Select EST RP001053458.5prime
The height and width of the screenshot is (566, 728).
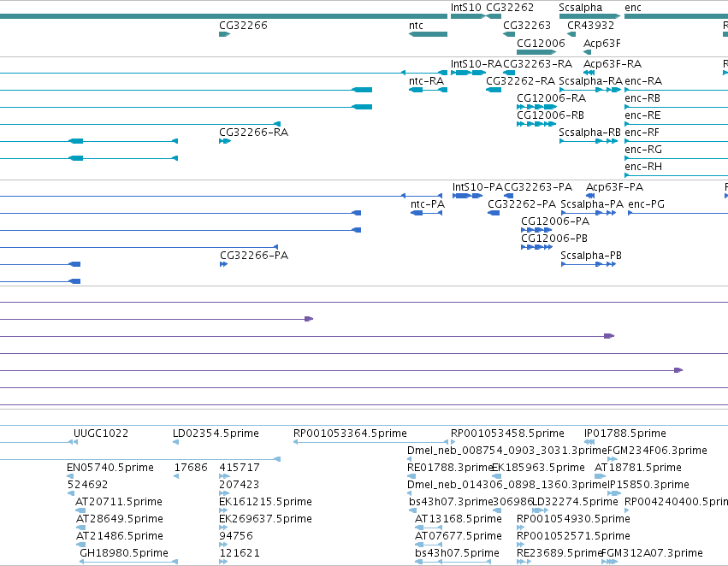(x=507, y=433)
